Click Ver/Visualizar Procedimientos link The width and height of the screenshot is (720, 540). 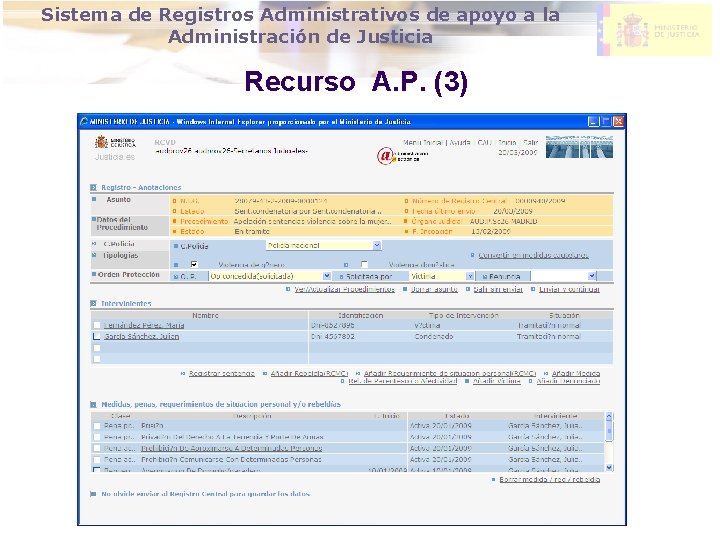pyautogui.click(x=344, y=289)
